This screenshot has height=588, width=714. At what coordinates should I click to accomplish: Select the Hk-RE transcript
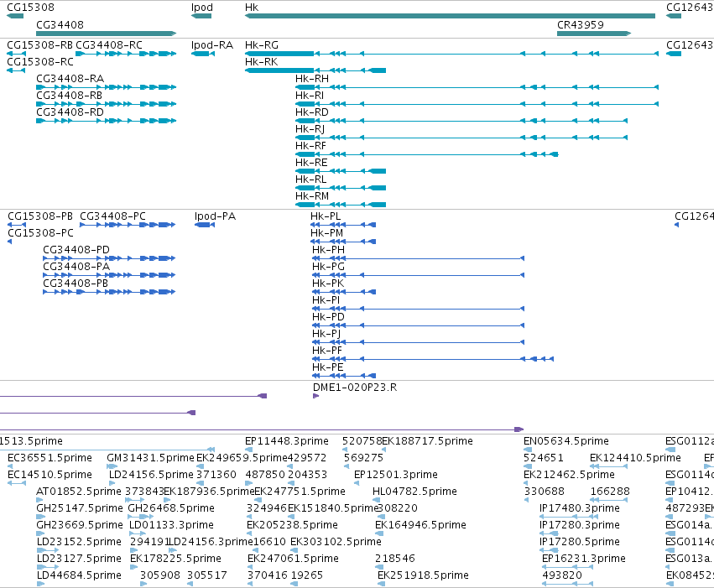341,172
